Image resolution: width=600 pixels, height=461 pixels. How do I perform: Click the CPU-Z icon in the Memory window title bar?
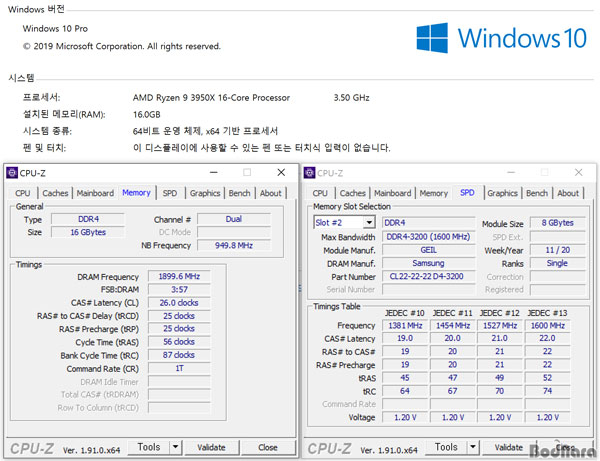tap(12, 173)
